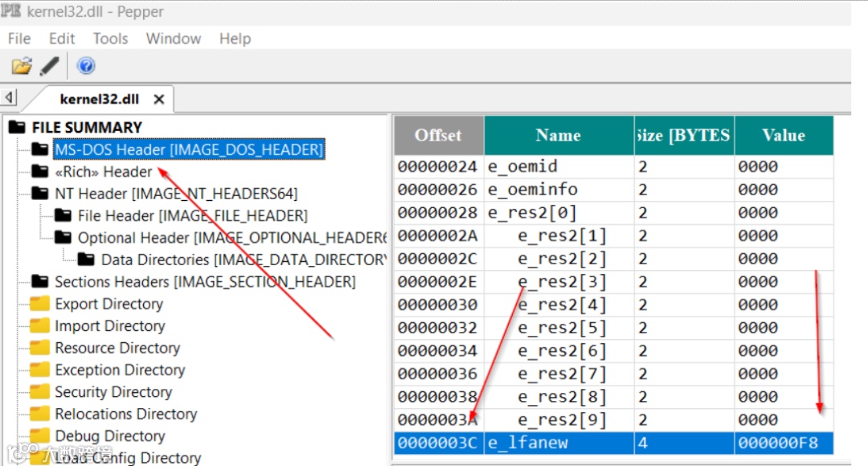Click the Resource Directory yellow folder icon
868x470 pixels.
40,348
